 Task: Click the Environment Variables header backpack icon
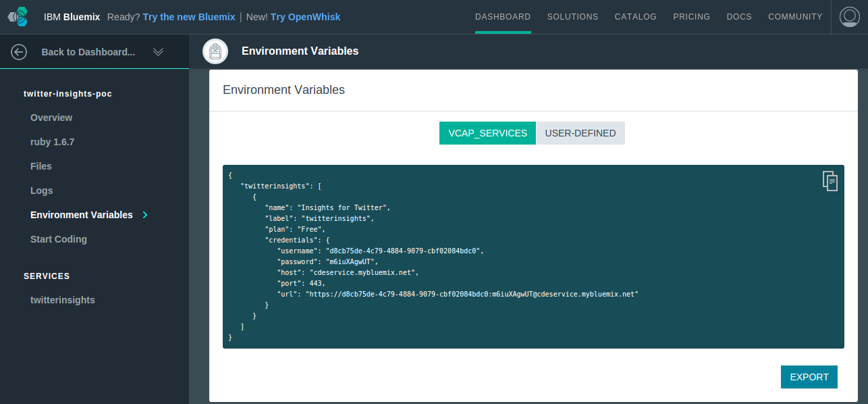pyautogui.click(x=215, y=51)
